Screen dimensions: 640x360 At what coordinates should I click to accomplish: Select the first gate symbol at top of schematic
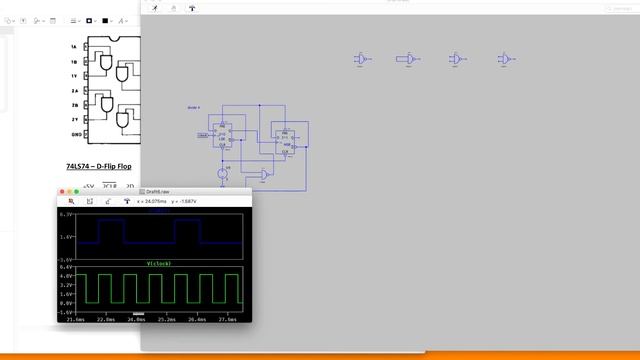click(x=362, y=59)
